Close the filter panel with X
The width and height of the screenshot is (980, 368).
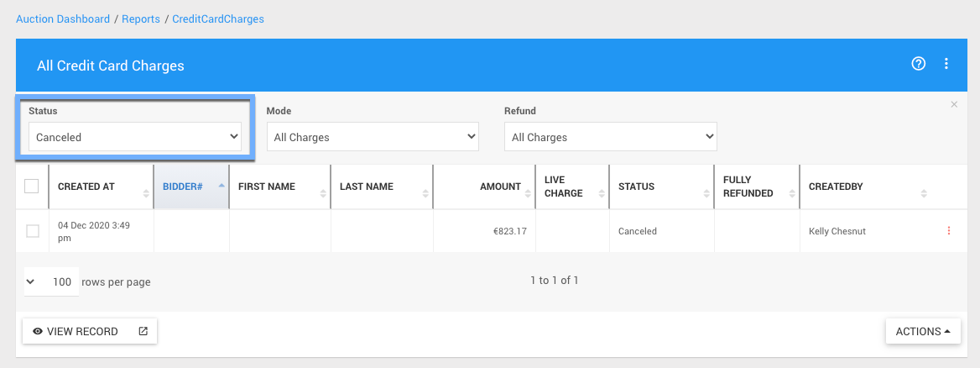[954, 104]
